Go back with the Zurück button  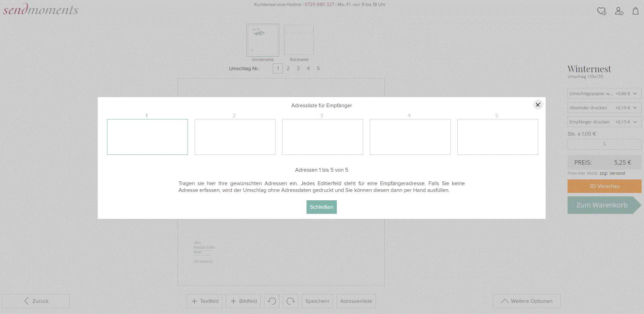[36, 301]
